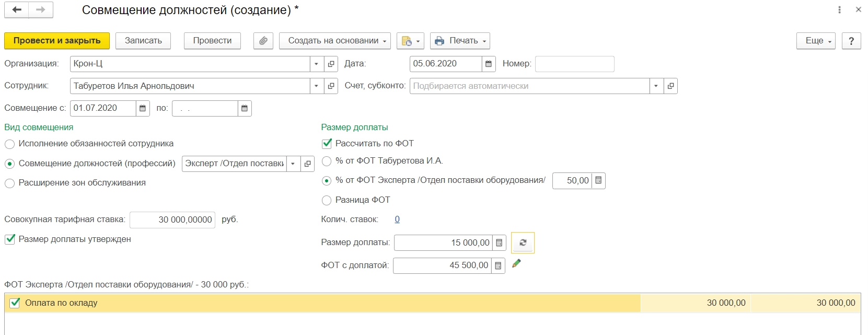Open the Организация record form icon
The height and width of the screenshot is (335, 868).
[331, 64]
